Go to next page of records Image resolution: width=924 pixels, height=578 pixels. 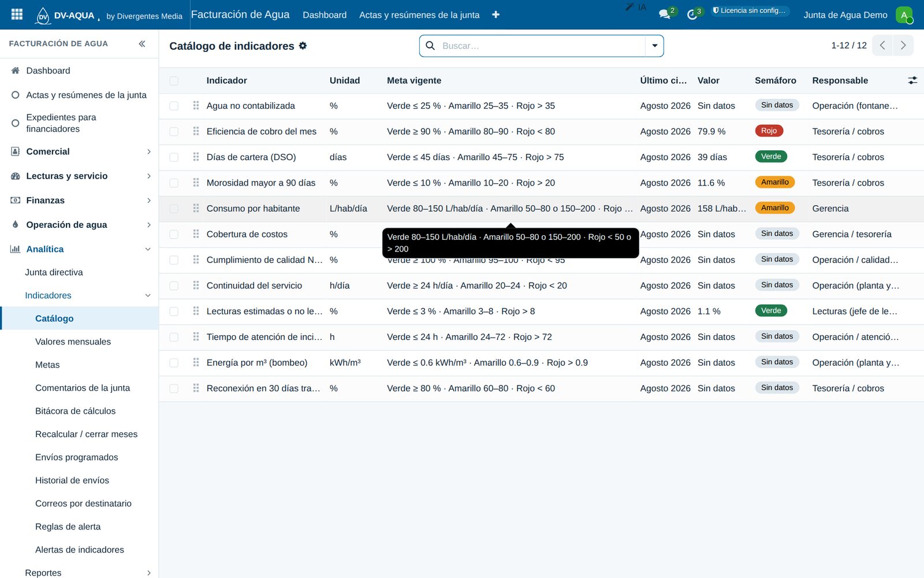point(903,45)
